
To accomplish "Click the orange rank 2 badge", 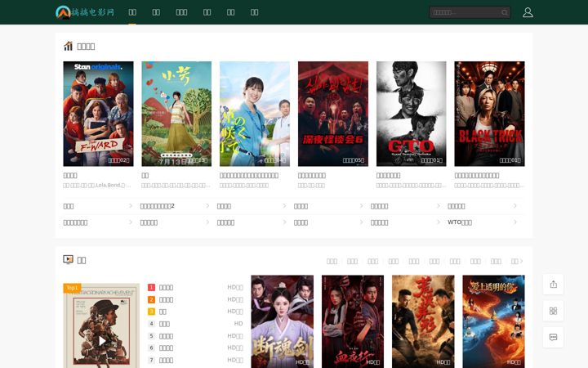I will [151, 299].
